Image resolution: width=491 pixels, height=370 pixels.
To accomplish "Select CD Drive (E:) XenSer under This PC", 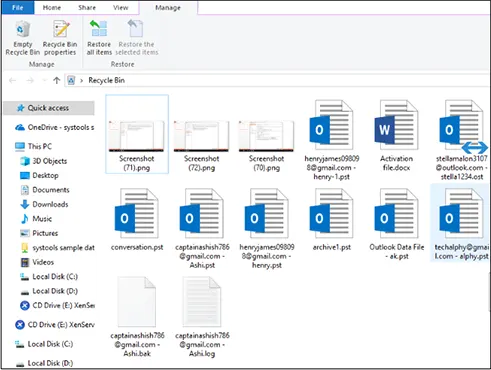I will [57, 305].
